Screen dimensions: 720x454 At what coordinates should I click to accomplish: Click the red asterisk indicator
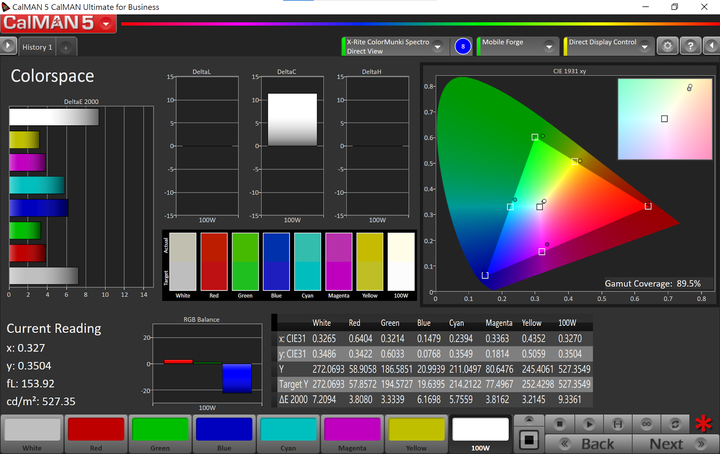[x=703, y=424]
